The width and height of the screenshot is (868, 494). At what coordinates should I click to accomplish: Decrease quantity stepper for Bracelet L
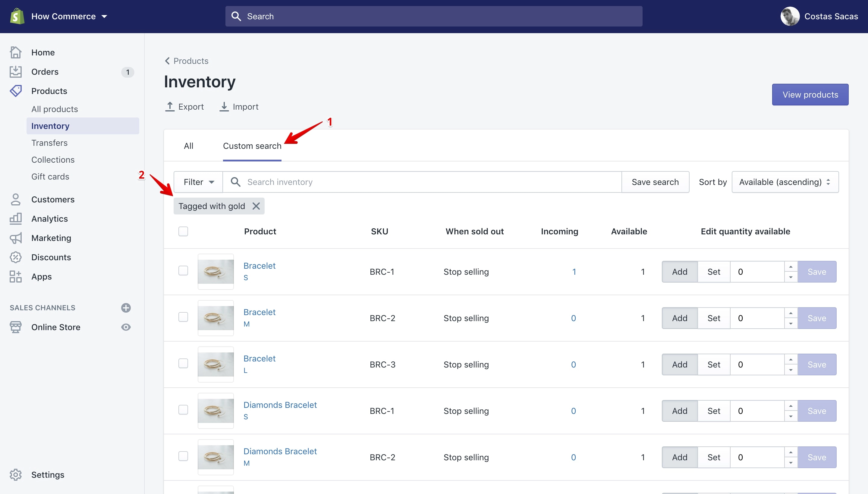[791, 370]
